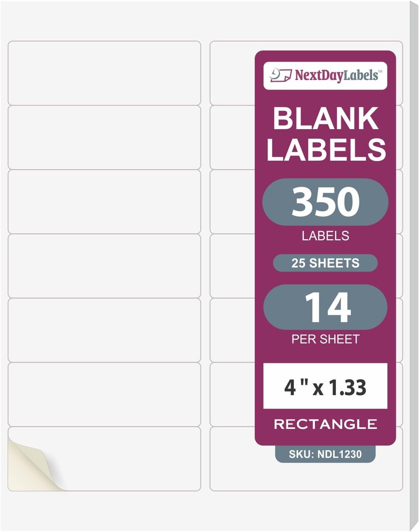Click the PER SHEET caption text
Viewport: 419px width, 532px height.
[325, 339]
